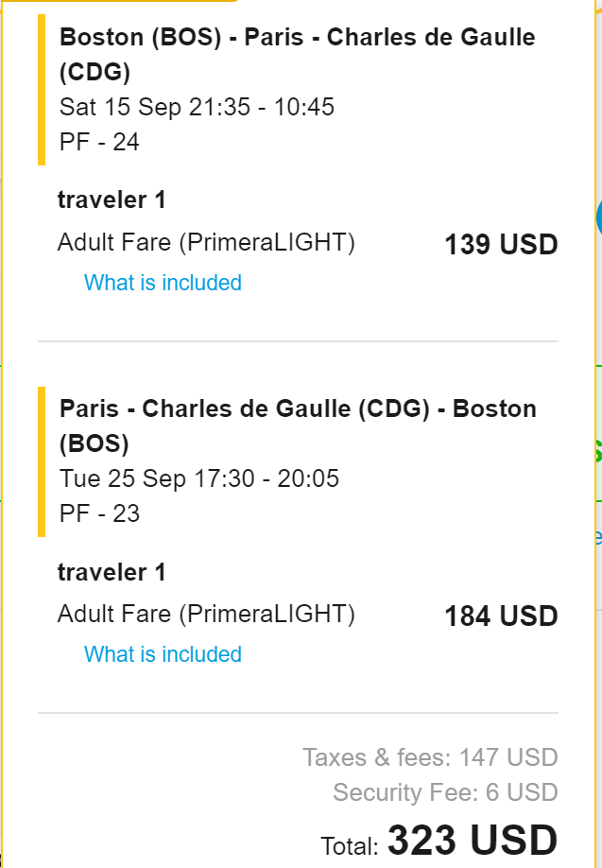Open "What is included" under the 139 USD fare

tap(163, 283)
